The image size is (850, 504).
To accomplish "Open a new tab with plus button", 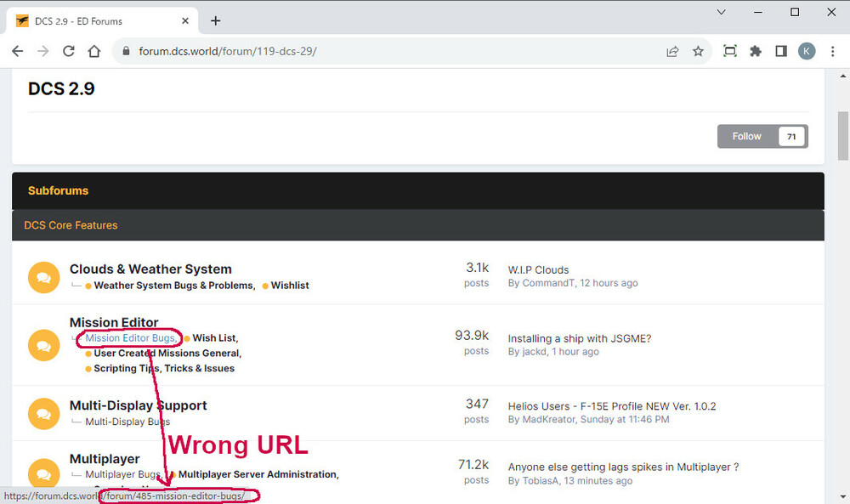I will pyautogui.click(x=216, y=20).
